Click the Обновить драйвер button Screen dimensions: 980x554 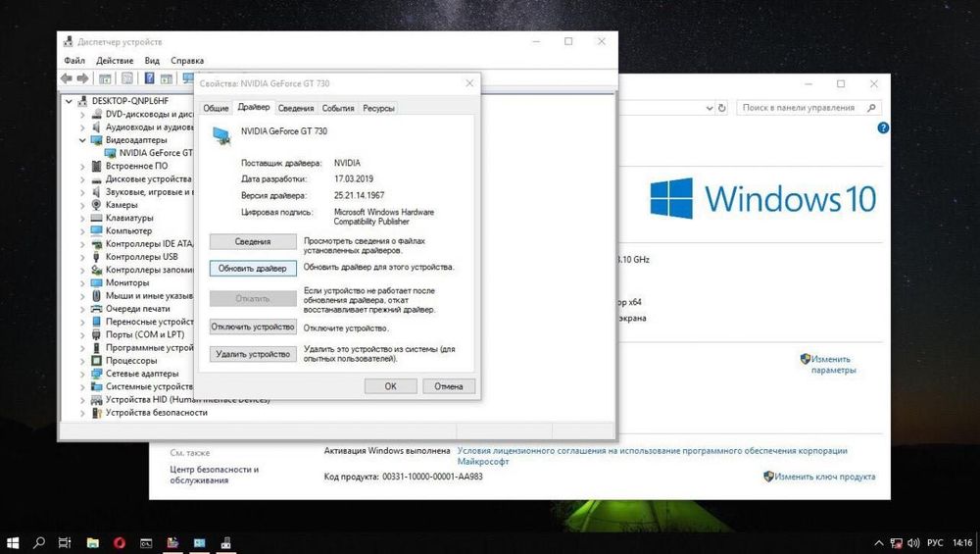(x=253, y=269)
